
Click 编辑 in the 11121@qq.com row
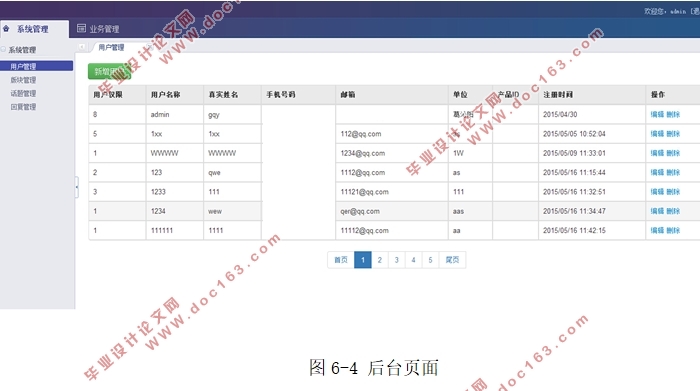click(657, 191)
